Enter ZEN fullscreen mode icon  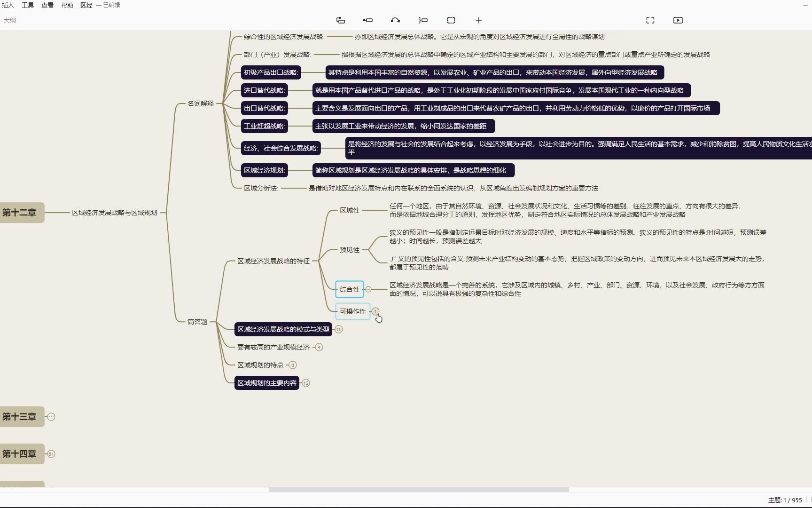click(x=650, y=20)
